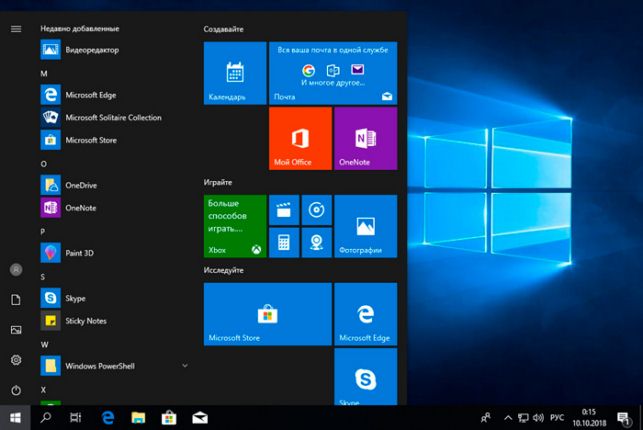Open the Power options button
Image resolution: width=643 pixels, height=430 pixels.
[x=16, y=390]
